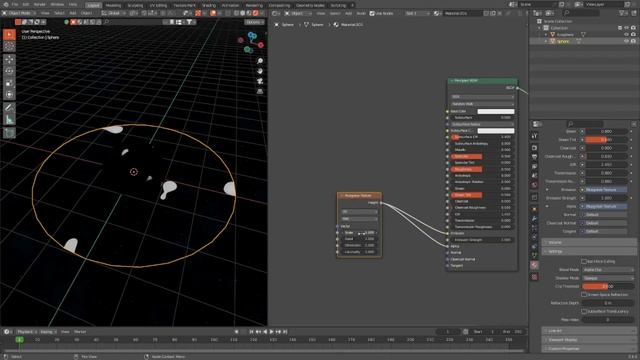Toggle render camera icon for Sphere in outliner

(x=633, y=41)
